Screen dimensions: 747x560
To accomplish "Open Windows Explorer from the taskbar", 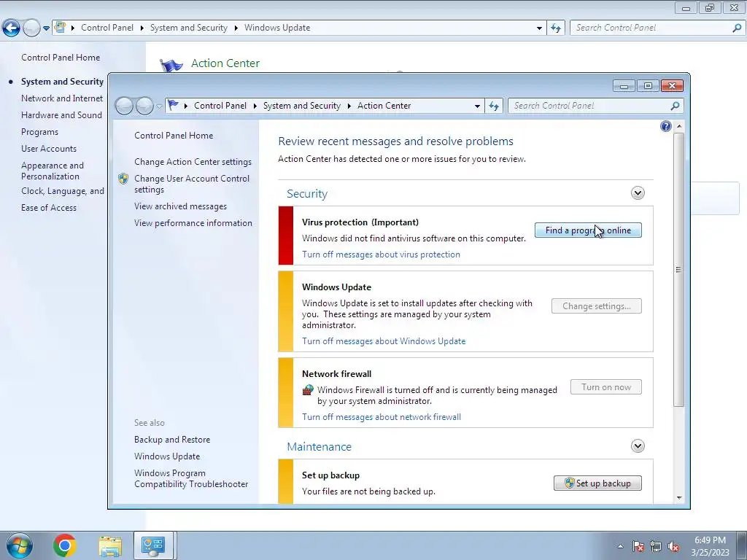I will (110, 546).
